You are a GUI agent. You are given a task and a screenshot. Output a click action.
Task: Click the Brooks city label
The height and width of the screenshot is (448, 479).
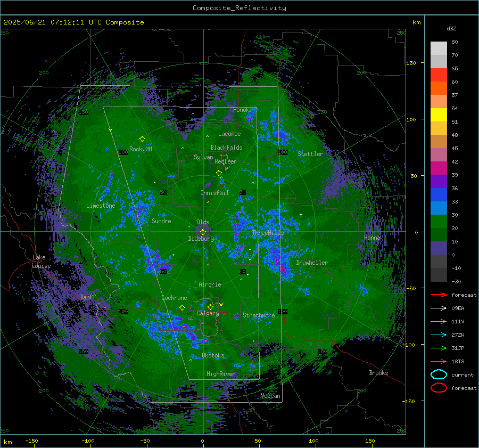pyautogui.click(x=378, y=373)
